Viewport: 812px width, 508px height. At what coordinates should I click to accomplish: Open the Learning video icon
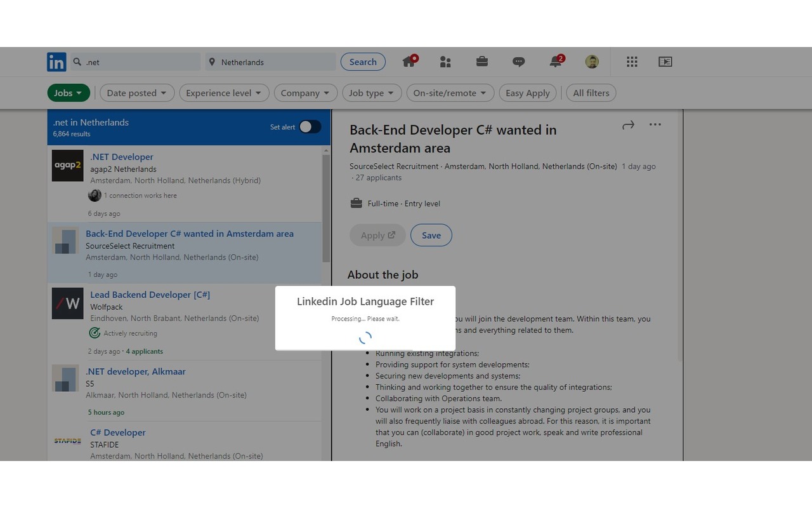[x=665, y=62]
